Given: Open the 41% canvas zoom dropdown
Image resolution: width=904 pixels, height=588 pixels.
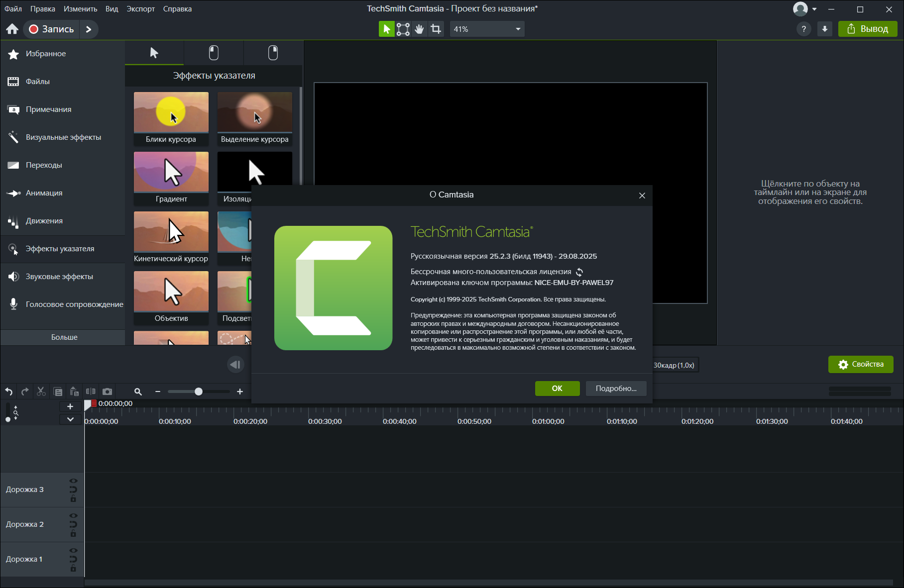Looking at the screenshot, I should click(487, 29).
